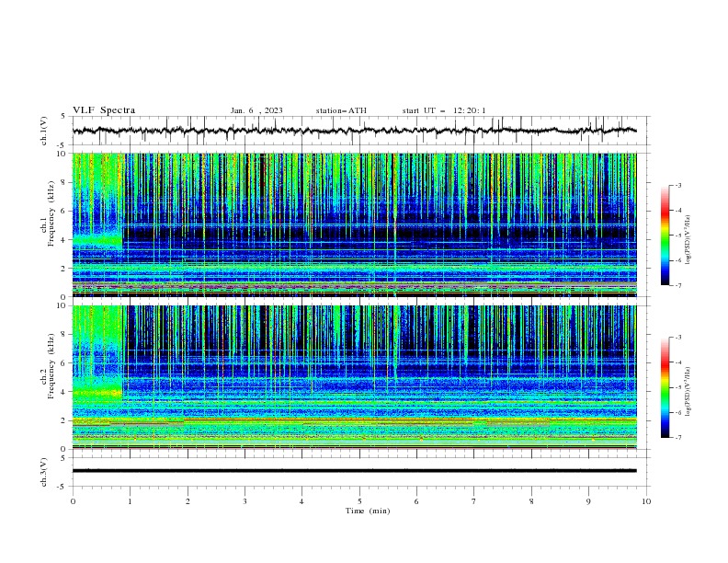
Task: Click the time axis tick label '0'
Action: pos(73,501)
